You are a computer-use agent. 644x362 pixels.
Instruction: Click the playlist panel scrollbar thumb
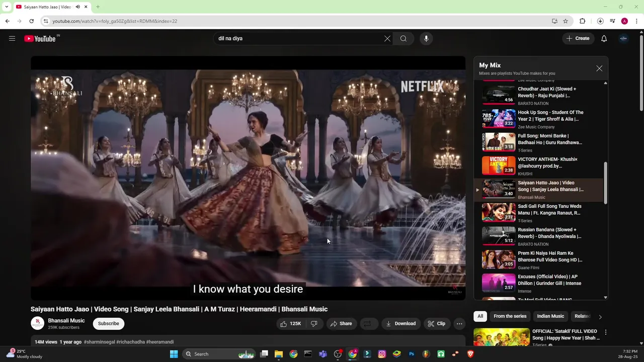point(605,183)
